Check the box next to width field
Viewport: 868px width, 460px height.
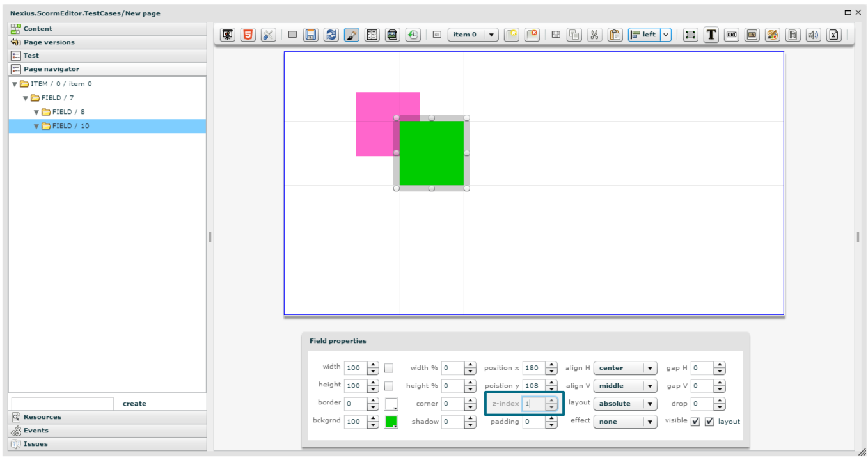pyautogui.click(x=389, y=368)
